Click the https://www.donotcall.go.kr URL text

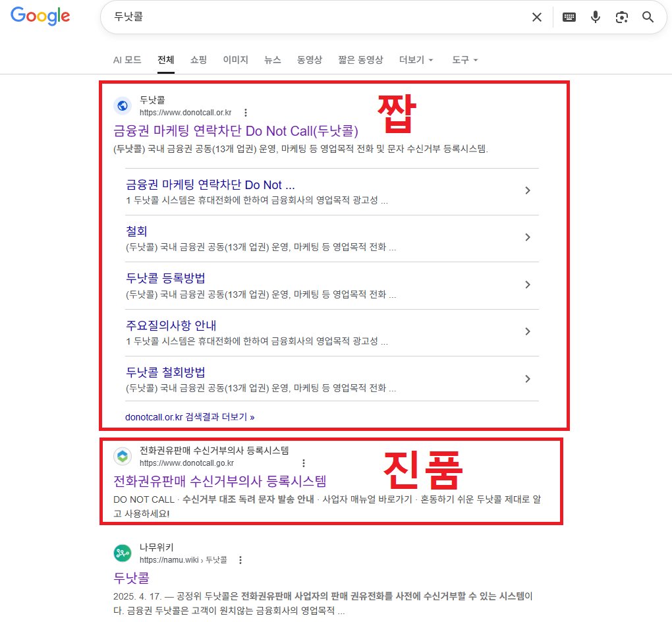(x=187, y=463)
